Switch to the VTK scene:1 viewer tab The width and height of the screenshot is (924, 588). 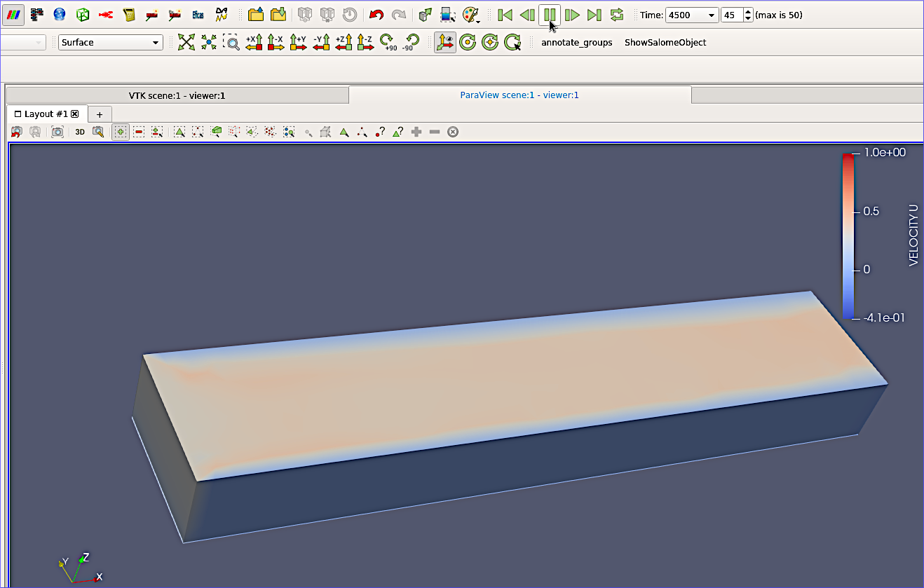click(177, 94)
